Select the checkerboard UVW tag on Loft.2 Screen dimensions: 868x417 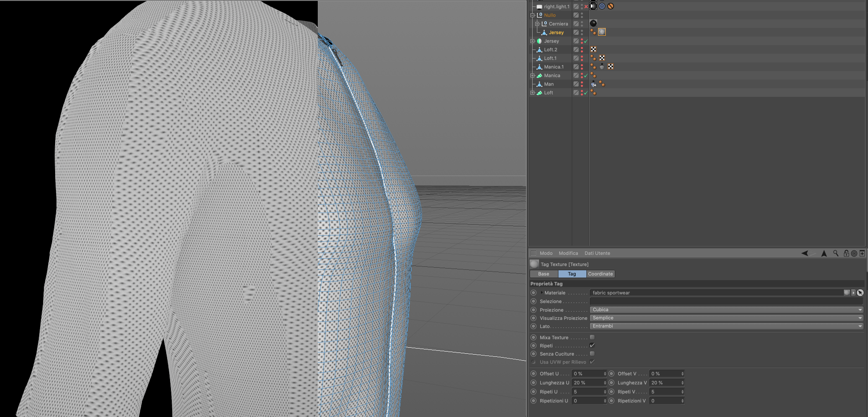point(593,49)
